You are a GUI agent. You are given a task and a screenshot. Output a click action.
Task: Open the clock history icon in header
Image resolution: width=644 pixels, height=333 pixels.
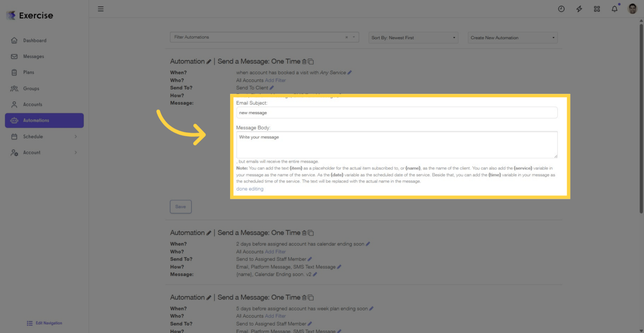pyautogui.click(x=561, y=9)
